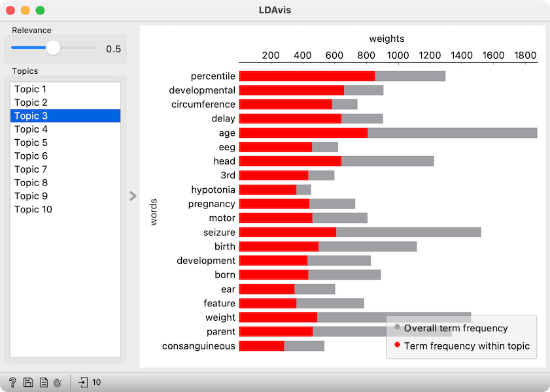The image size is (550, 392).
Task: Click the 'words' vertical axis title
Action: coord(154,212)
